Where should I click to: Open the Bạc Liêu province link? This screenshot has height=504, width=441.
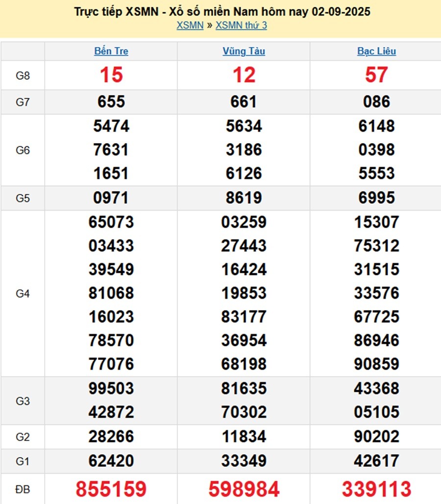pos(376,51)
